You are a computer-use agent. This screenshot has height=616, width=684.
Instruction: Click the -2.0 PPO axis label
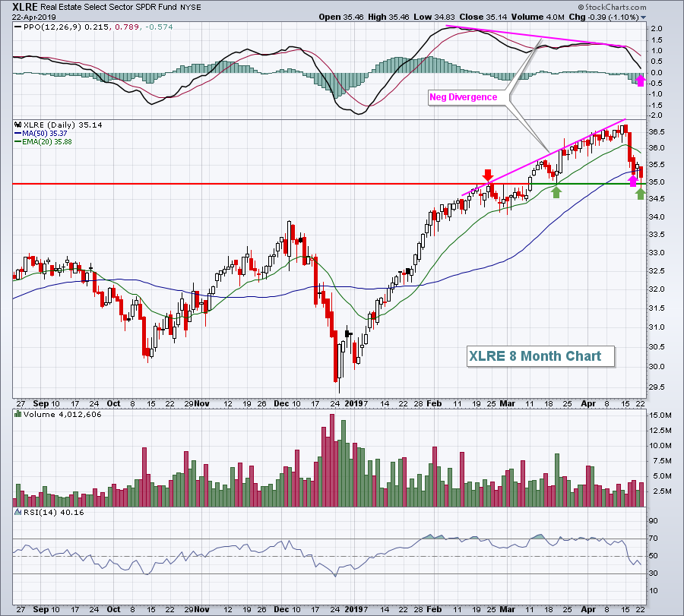point(655,115)
